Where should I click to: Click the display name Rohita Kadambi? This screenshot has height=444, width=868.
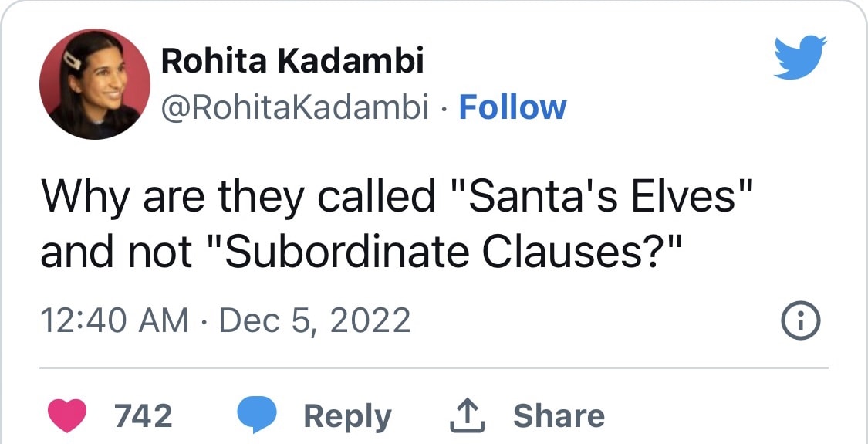point(292,62)
